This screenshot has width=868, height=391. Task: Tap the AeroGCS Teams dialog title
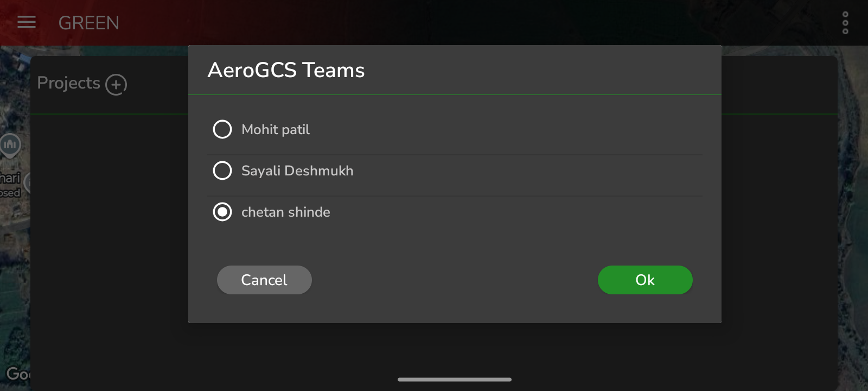[286, 70]
